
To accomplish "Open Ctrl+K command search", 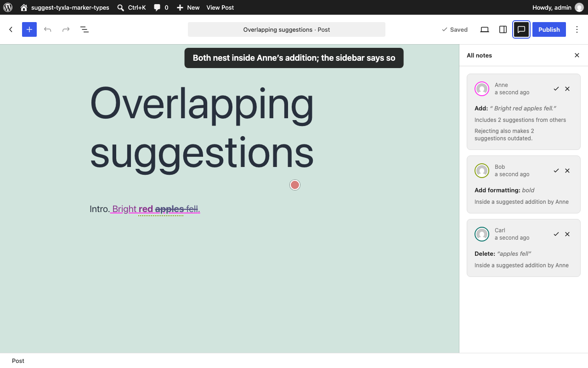I will [131, 7].
